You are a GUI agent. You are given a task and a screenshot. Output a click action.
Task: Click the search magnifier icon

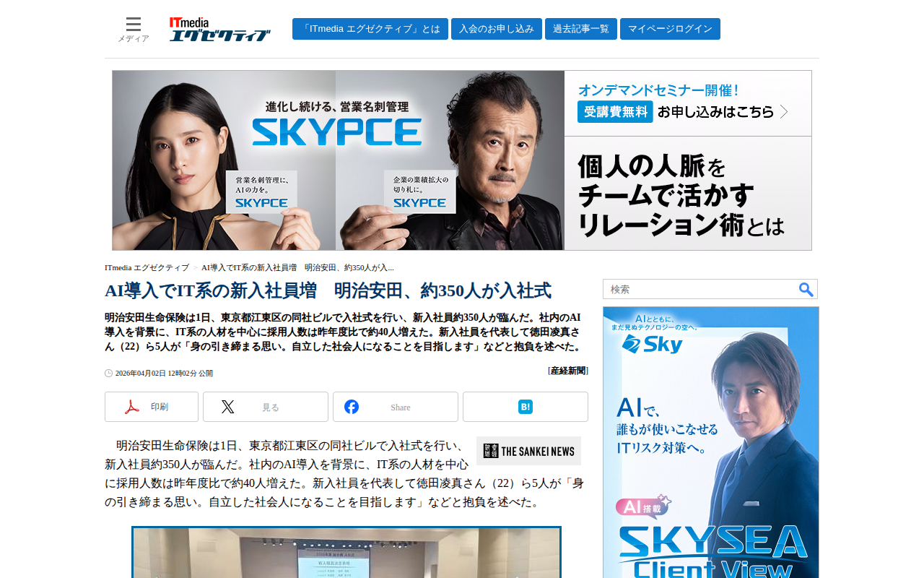pos(806,289)
